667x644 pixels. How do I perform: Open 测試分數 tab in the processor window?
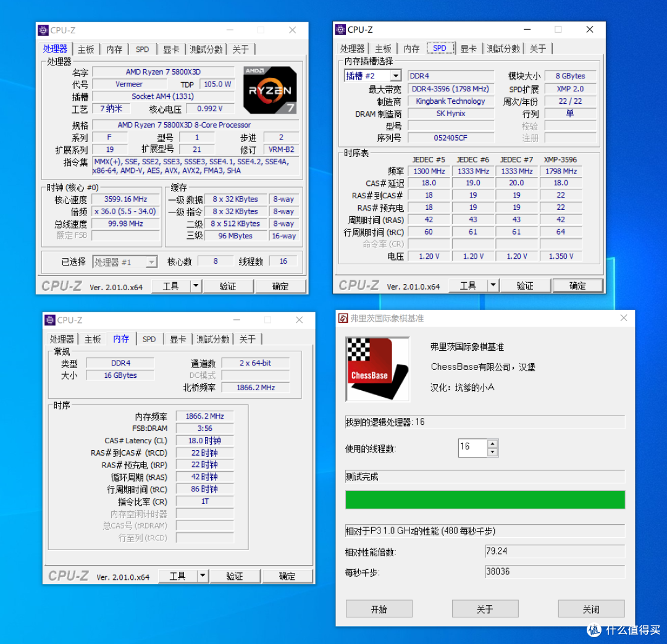206,49
